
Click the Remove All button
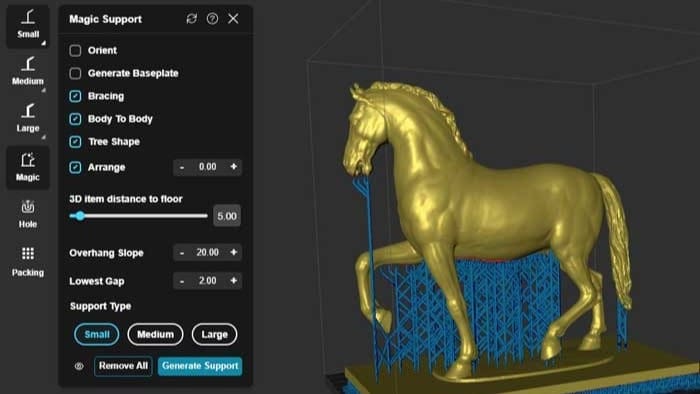[x=123, y=366]
